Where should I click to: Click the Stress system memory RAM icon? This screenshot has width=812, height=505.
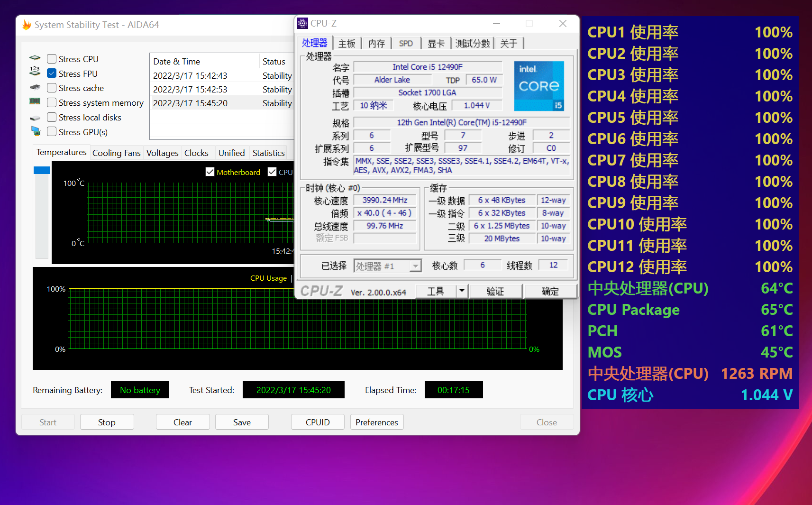[x=35, y=101]
